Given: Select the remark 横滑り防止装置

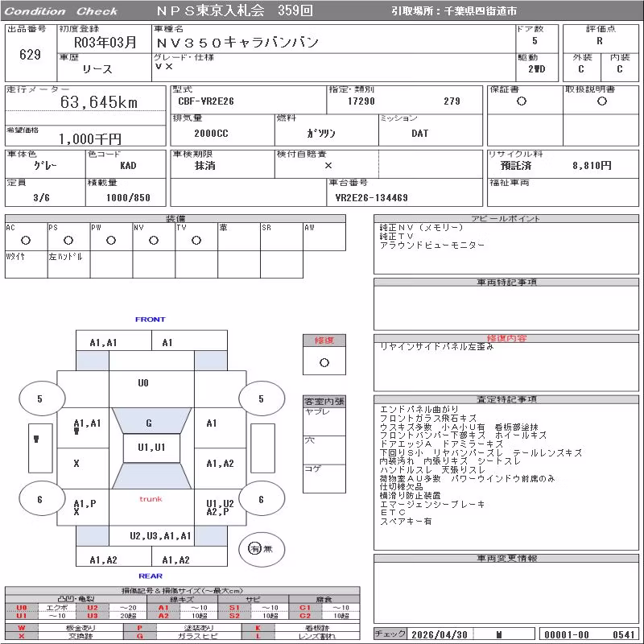Looking at the screenshot, I should (411, 495).
